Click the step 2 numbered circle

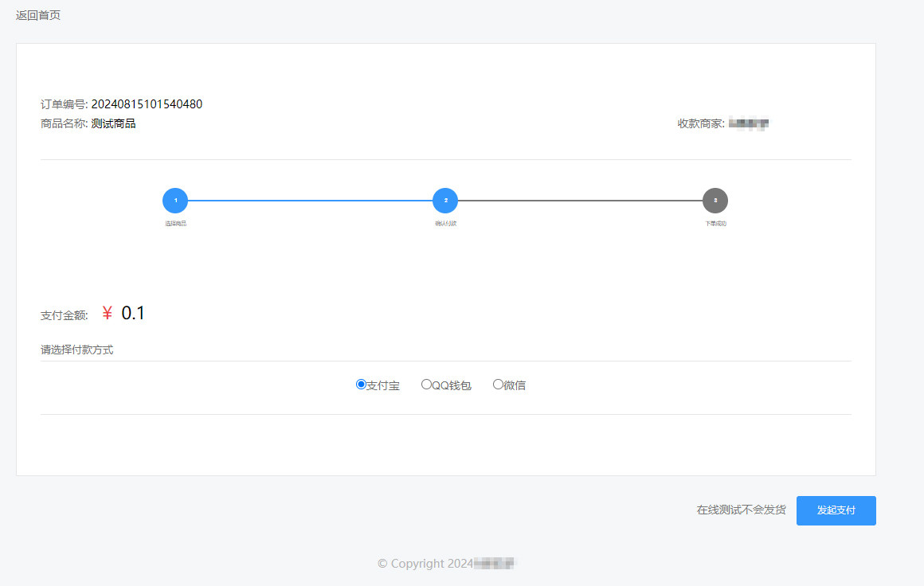(445, 201)
